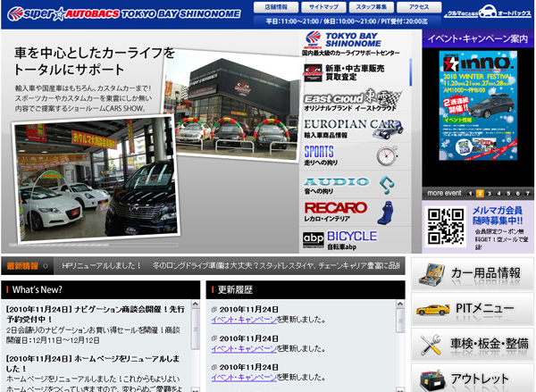Click 更新履歴 scrollbar up arrow
Screen dimensions: 536x392
[400, 304]
